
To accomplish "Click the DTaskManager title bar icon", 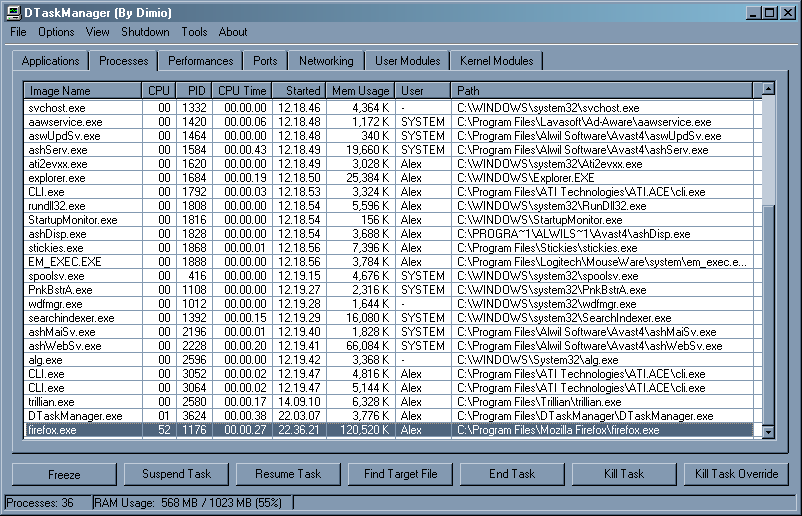I will [x=13, y=12].
